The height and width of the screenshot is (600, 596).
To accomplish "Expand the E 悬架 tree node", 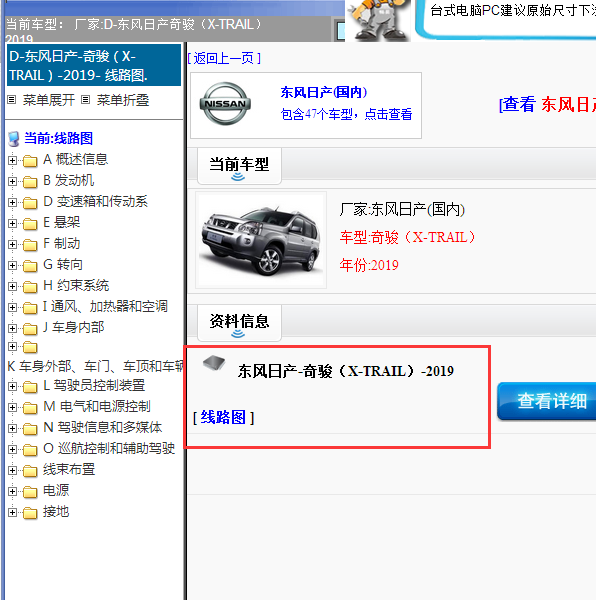I will click(x=12, y=223).
